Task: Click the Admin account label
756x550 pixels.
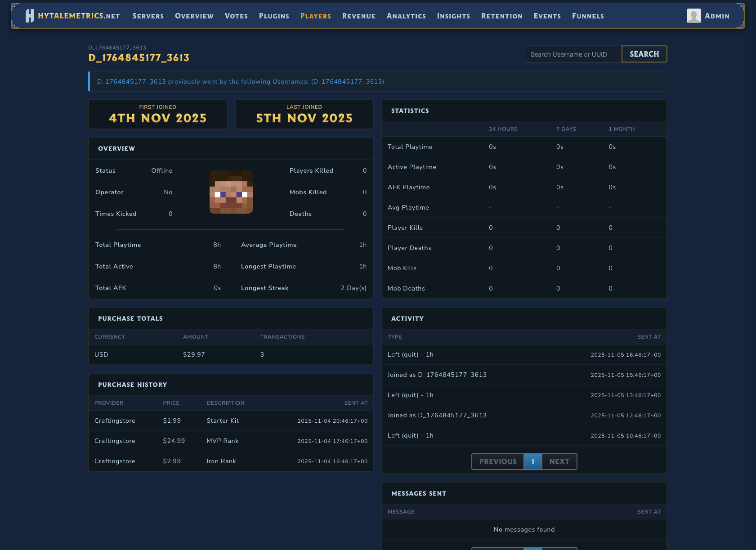Action: coord(717,16)
